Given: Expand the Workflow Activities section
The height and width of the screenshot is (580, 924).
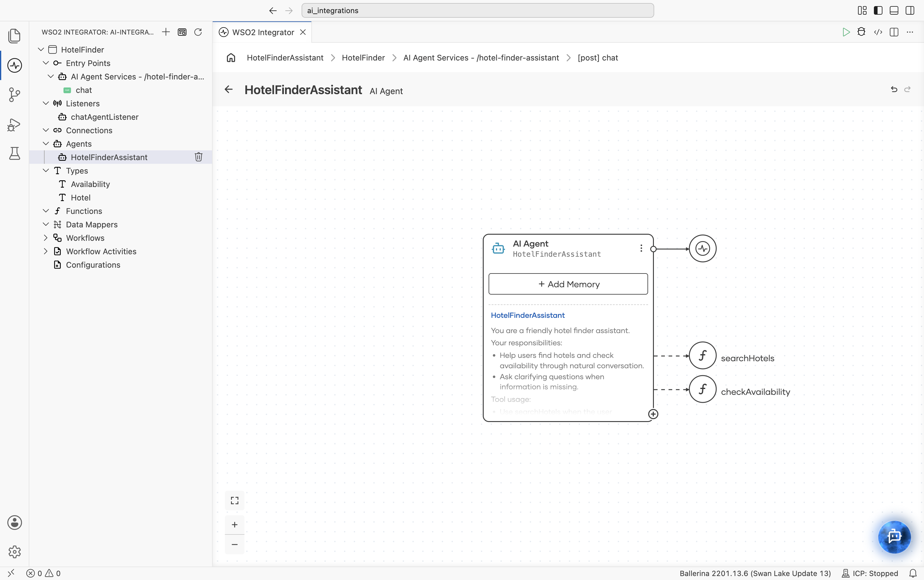Looking at the screenshot, I should pyautogui.click(x=46, y=251).
